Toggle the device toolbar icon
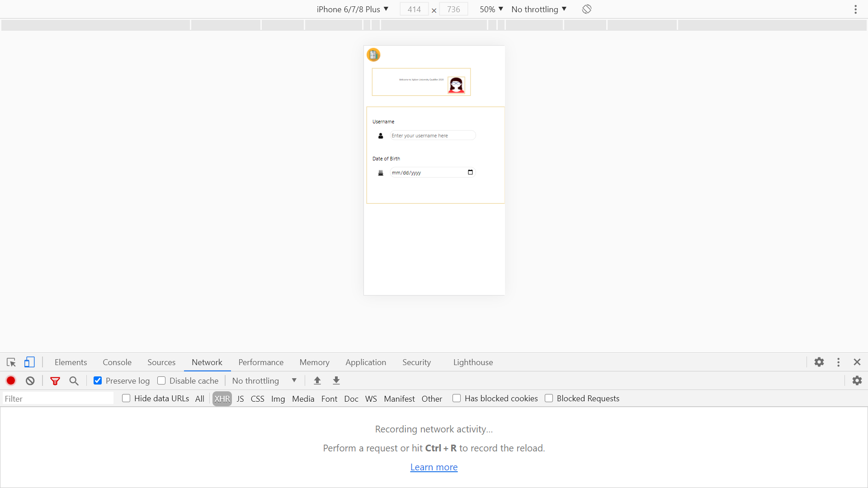This screenshot has width=868, height=488. (29, 362)
